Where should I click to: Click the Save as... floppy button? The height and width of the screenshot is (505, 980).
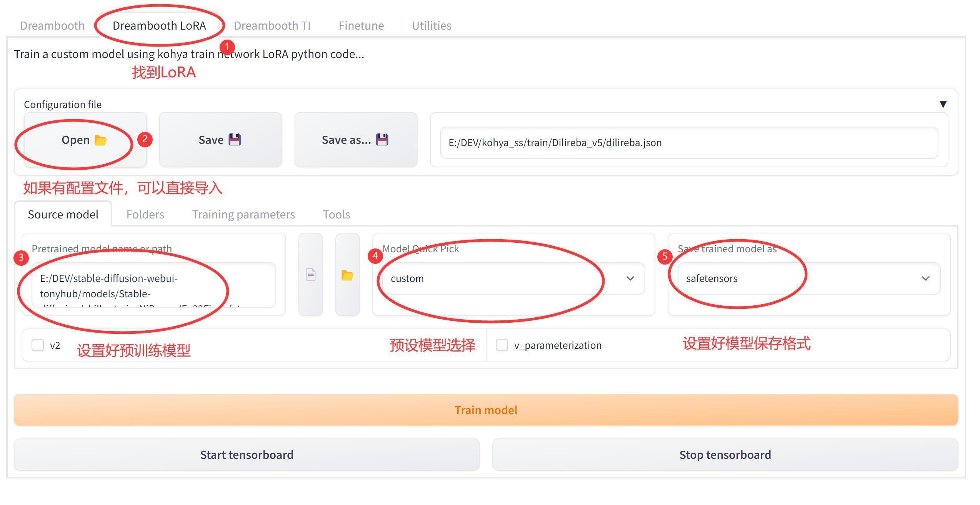356,140
